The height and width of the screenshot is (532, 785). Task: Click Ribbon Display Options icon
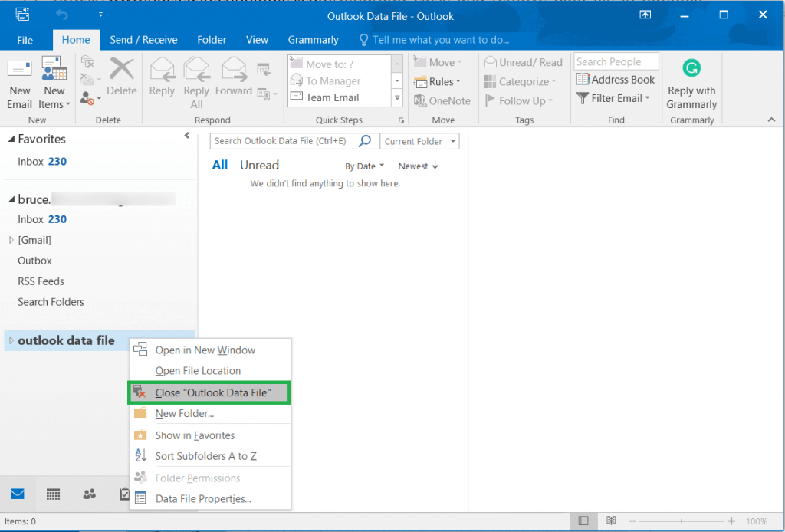645,15
